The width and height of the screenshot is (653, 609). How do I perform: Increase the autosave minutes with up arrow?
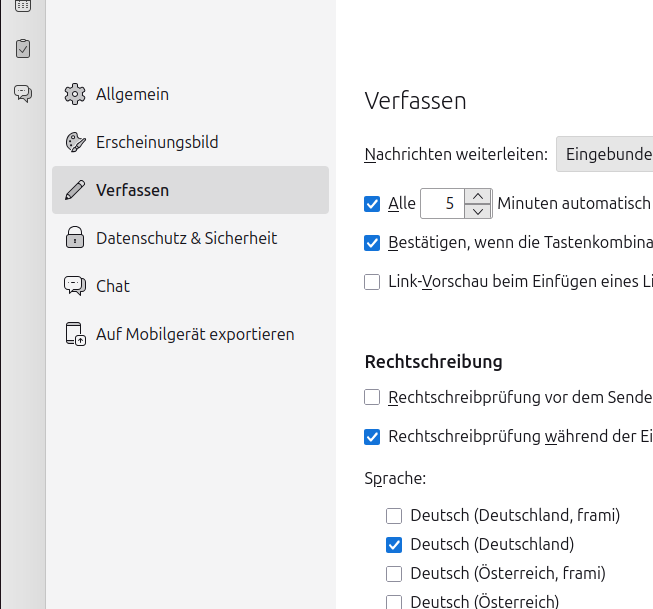point(479,197)
